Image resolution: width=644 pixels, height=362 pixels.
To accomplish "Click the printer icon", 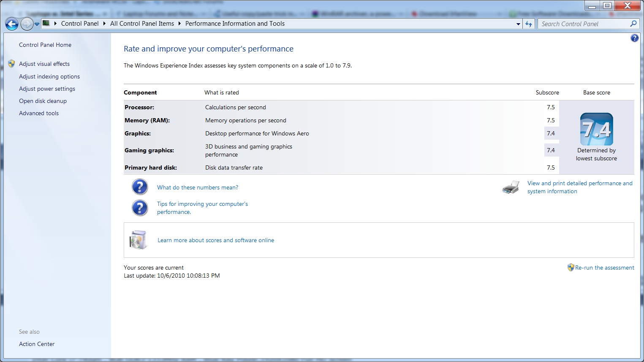I will click(x=511, y=187).
